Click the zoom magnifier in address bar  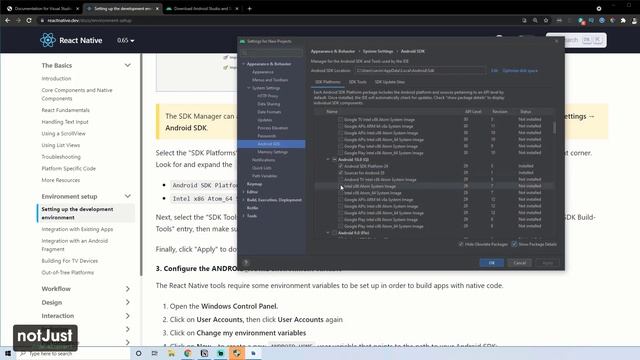535,20
